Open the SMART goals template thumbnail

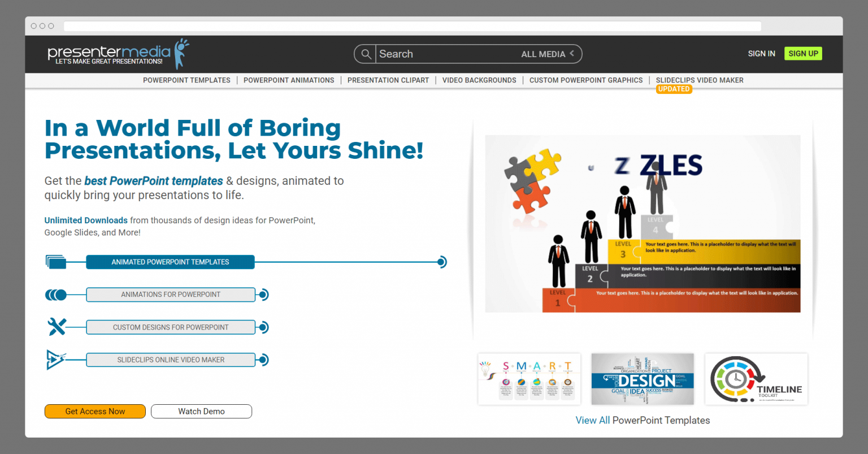click(x=529, y=379)
